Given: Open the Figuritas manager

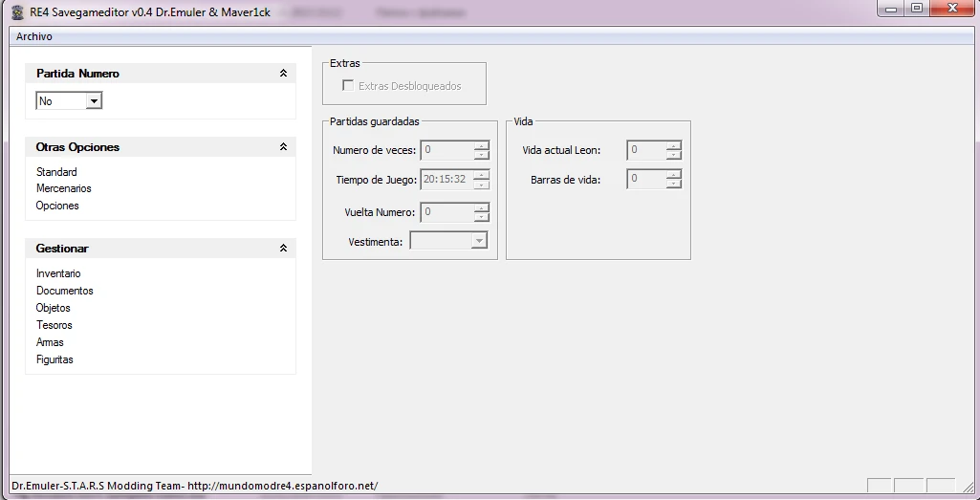Looking at the screenshot, I should (x=55, y=359).
